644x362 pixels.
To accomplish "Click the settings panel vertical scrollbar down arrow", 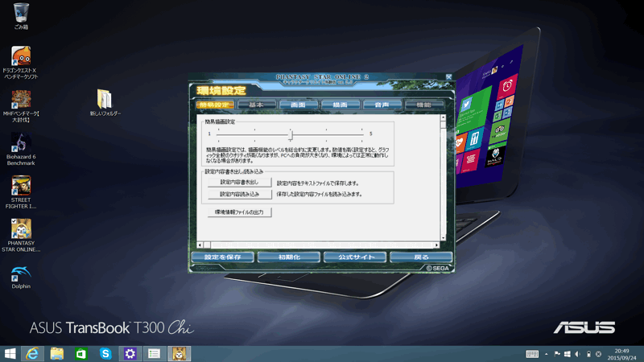I will tap(443, 237).
